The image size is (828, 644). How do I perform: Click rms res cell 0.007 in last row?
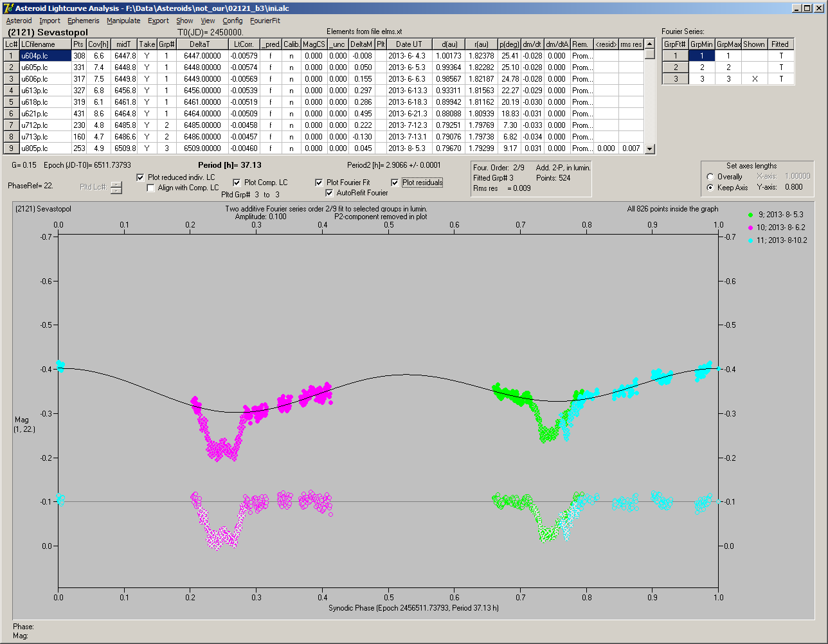point(631,148)
